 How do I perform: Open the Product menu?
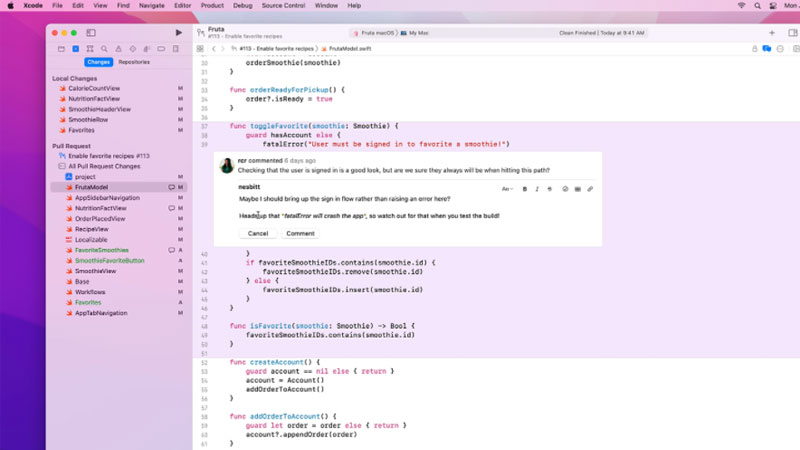click(x=212, y=6)
